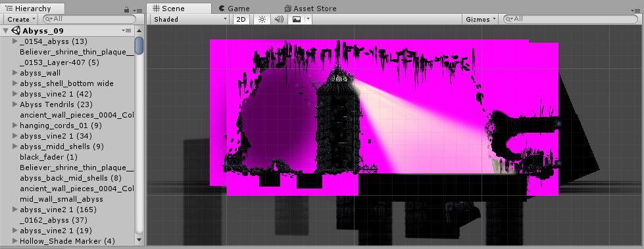
Task: Switch to the Game tab
Action: click(x=234, y=9)
